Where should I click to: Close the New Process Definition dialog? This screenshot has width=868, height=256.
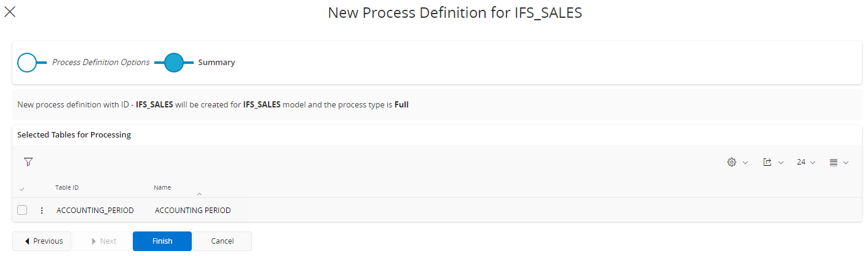point(10,12)
